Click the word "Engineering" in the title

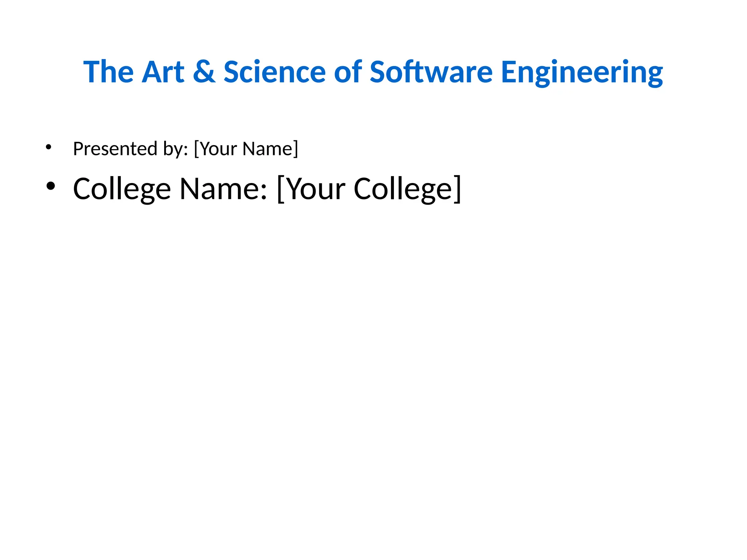click(x=582, y=72)
